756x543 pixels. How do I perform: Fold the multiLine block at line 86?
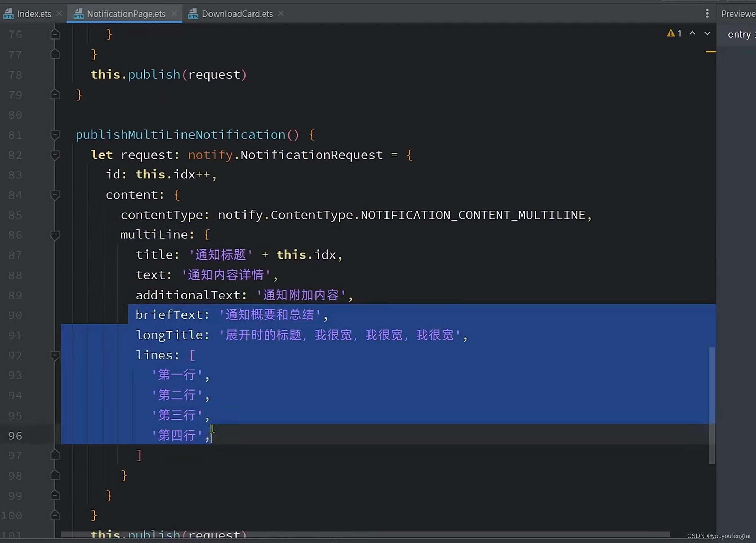click(55, 235)
